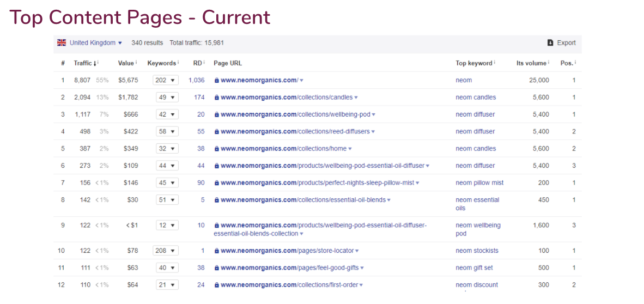
Task: Click the Export button
Action: pos(562,42)
